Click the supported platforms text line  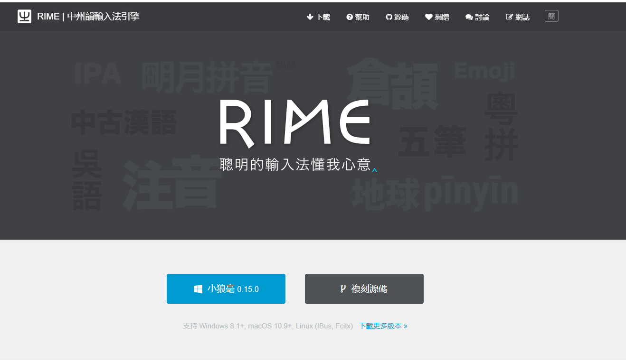coord(268,326)
